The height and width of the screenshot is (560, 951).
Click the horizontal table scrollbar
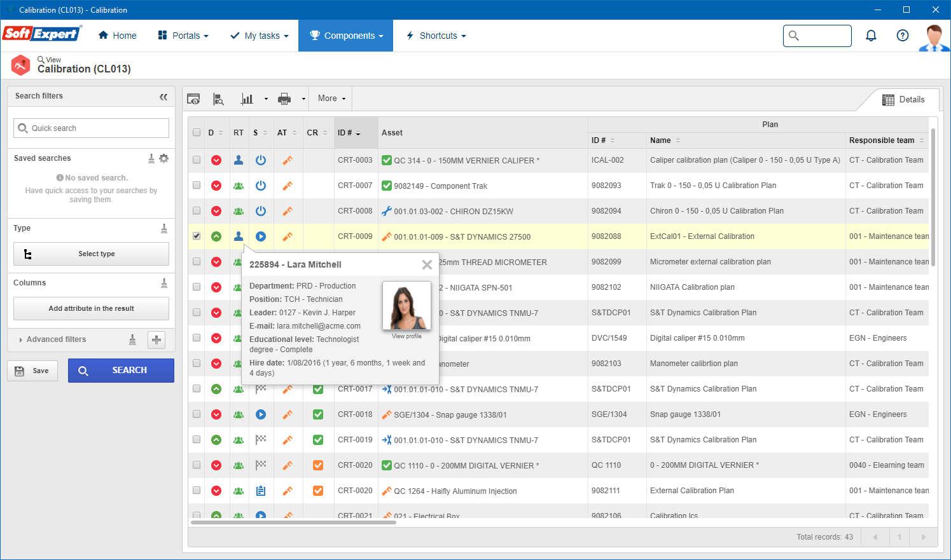[x=293, y=522]
